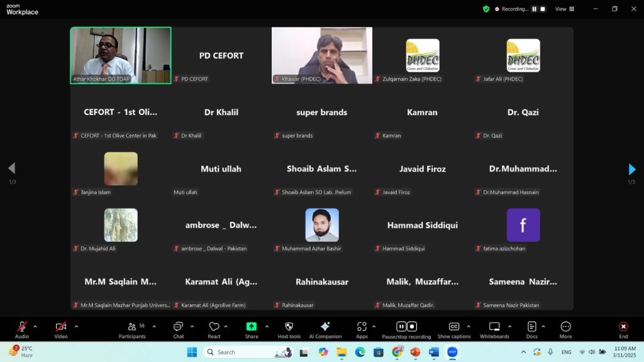This screenshot has height=362, width=644.
Task: Click the red End meeting button
Action: pos(623,327)
